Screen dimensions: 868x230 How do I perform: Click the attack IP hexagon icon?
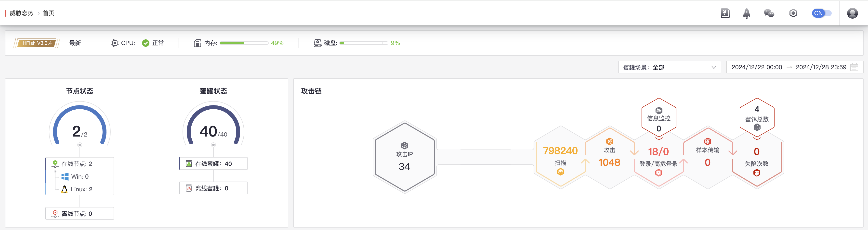point(404,145)
